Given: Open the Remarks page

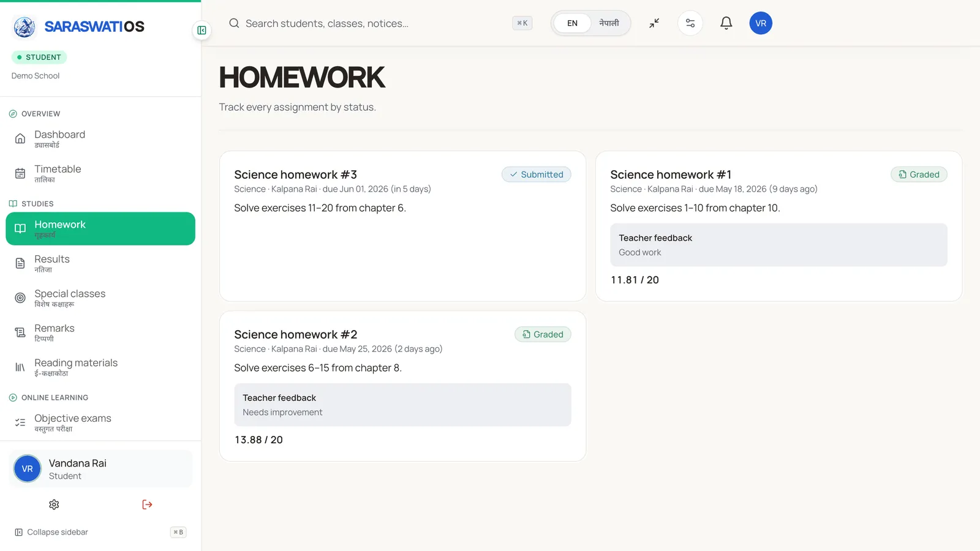Looking at the screenshot, I should point(100,332).
